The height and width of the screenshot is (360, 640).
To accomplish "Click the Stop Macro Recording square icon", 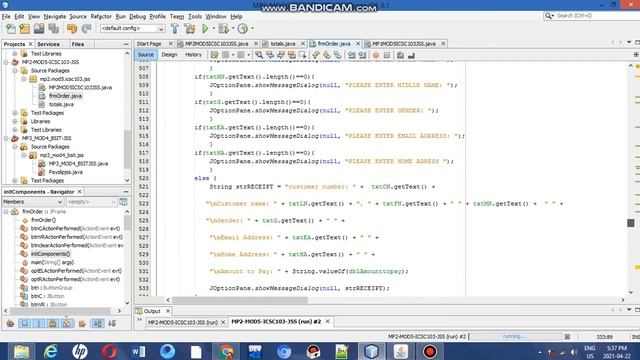I will [x=387, y=55].
